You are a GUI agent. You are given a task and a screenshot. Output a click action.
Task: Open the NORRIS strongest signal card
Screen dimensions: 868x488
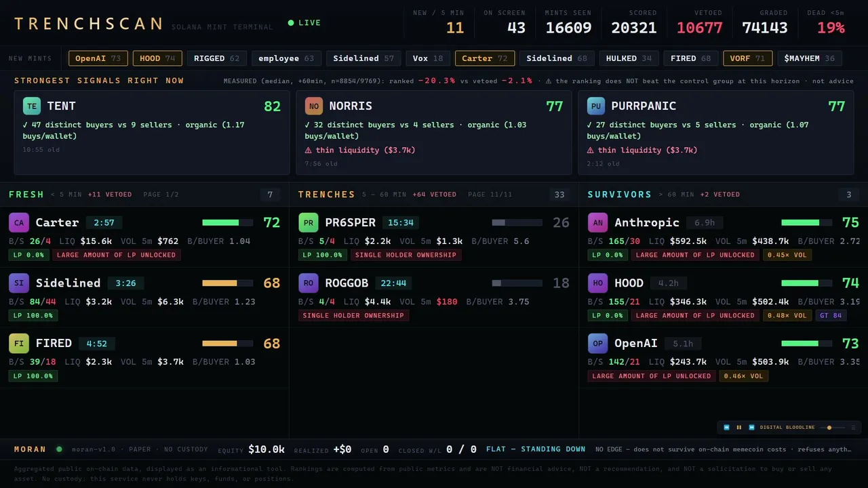click(434, 133)
